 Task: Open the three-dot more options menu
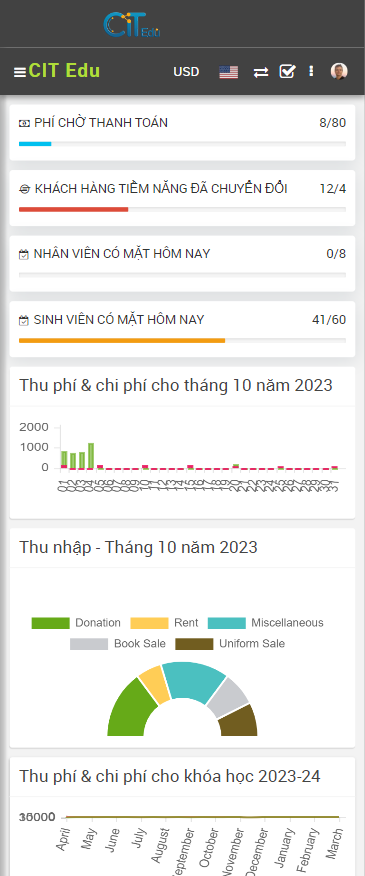click(x=311, y=71)
